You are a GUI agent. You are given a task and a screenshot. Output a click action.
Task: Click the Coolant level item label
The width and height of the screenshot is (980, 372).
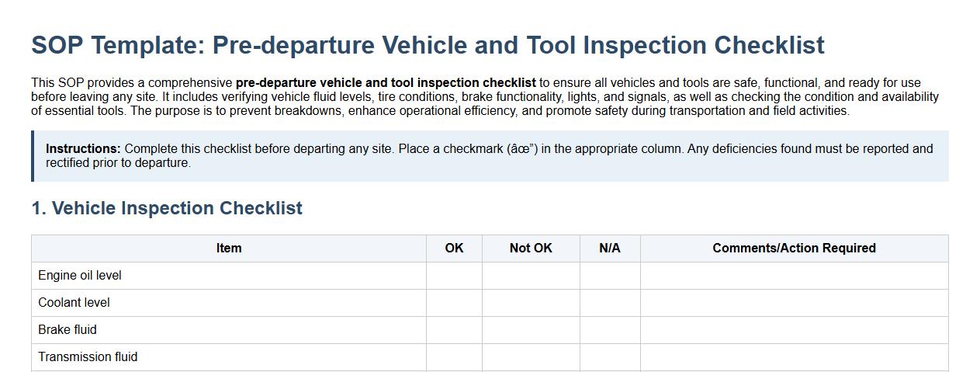coord(74,303)
